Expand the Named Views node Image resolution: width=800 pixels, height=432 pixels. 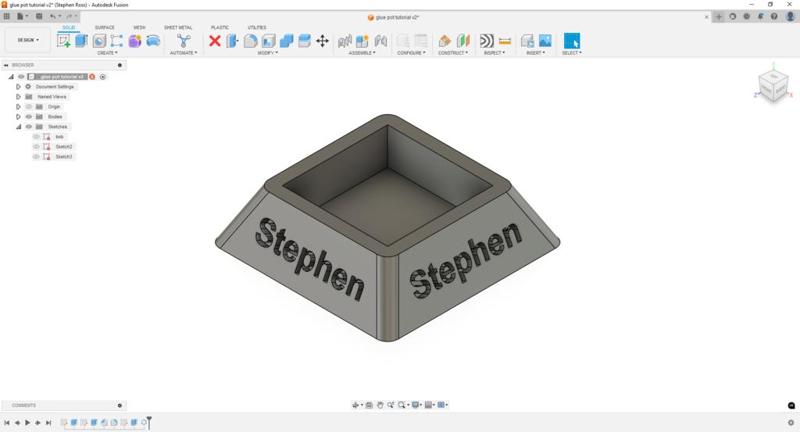point(18,96)
